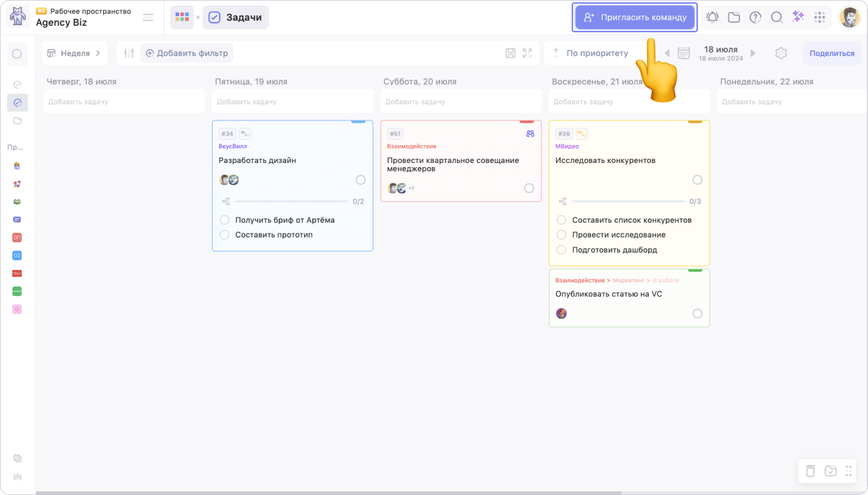This screenshot has height=495, width=868.
Task: Check subtask Подготовить дашборд
Action: [562, 250]
